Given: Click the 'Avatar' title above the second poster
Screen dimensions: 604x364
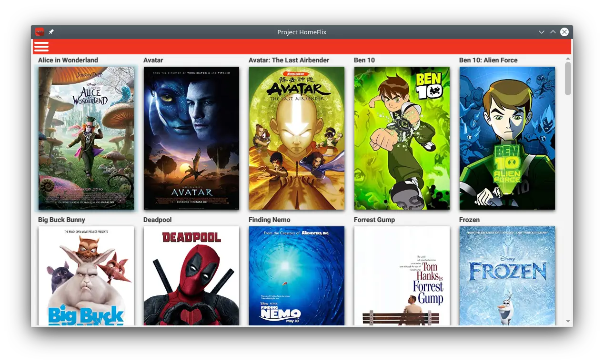Looking at the screenshot, I should [153, 60].
